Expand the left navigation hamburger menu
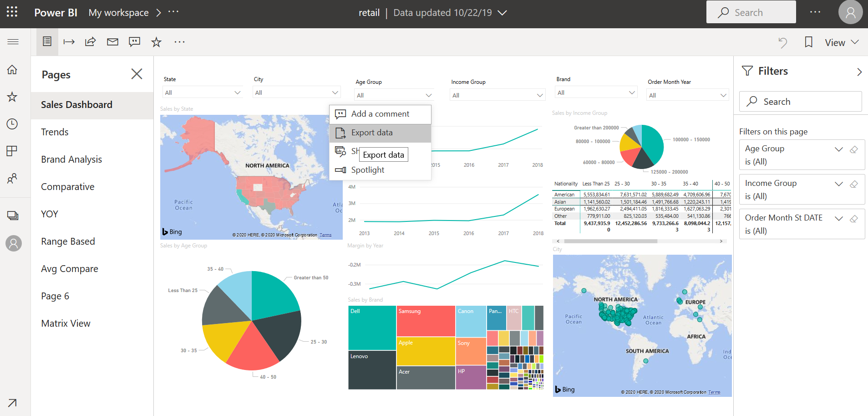Screen dimensions: 868x416 click(13, 42)
